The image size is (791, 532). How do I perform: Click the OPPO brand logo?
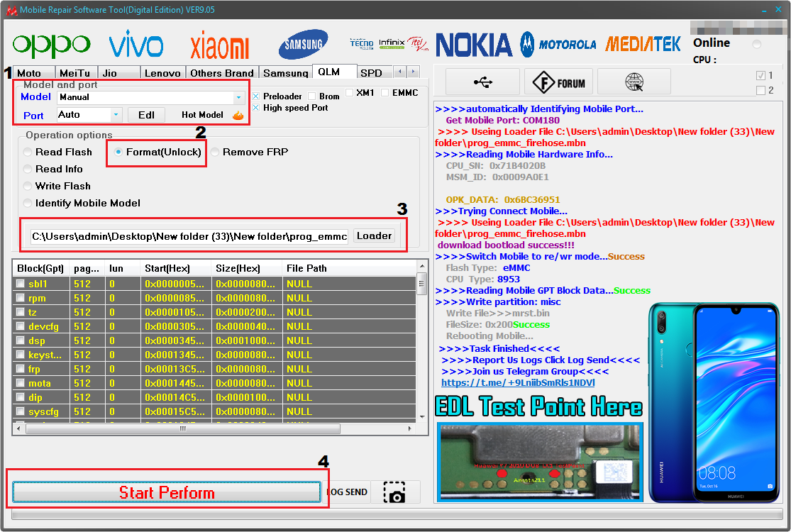pyautogui.click(x=52, y=45)
